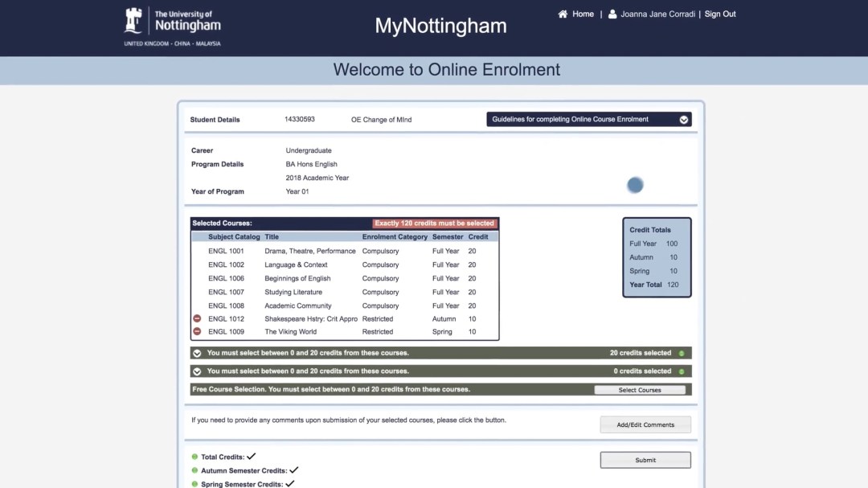
Task: Click Free Course Selection bar text
Action: point(331,389)
